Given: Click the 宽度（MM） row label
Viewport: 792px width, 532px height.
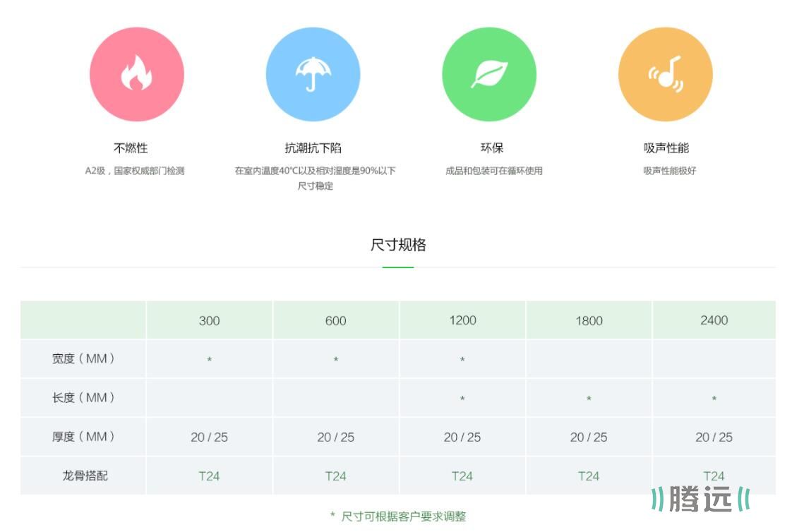Looking at the screenshot, I should (x=83, y=358).
